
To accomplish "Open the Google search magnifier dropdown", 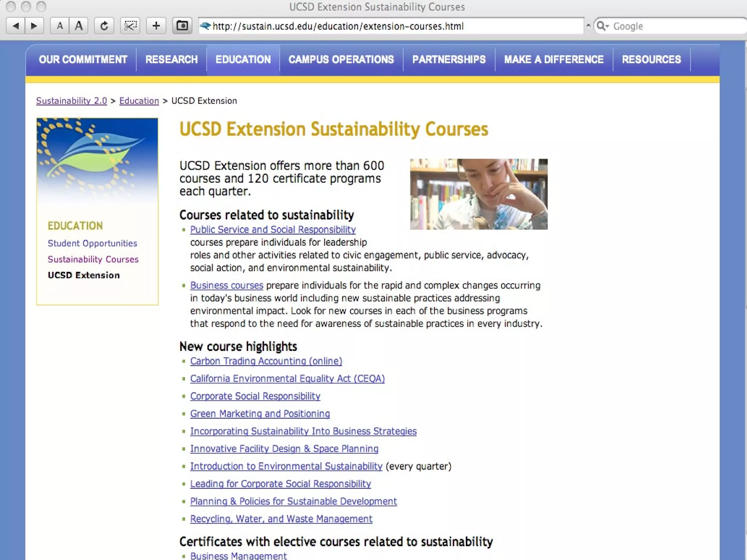I will point(603,26).
